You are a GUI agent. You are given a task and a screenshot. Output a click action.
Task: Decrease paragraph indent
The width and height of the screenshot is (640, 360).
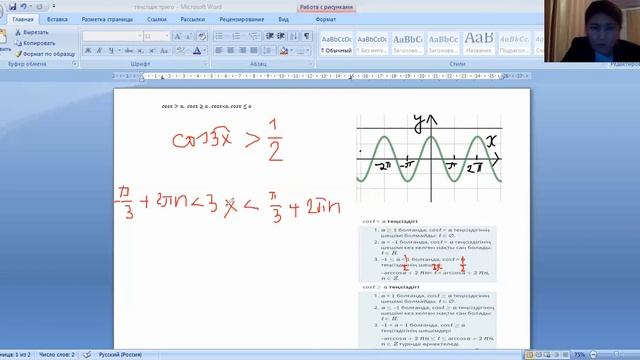click(x=269, y=36)
